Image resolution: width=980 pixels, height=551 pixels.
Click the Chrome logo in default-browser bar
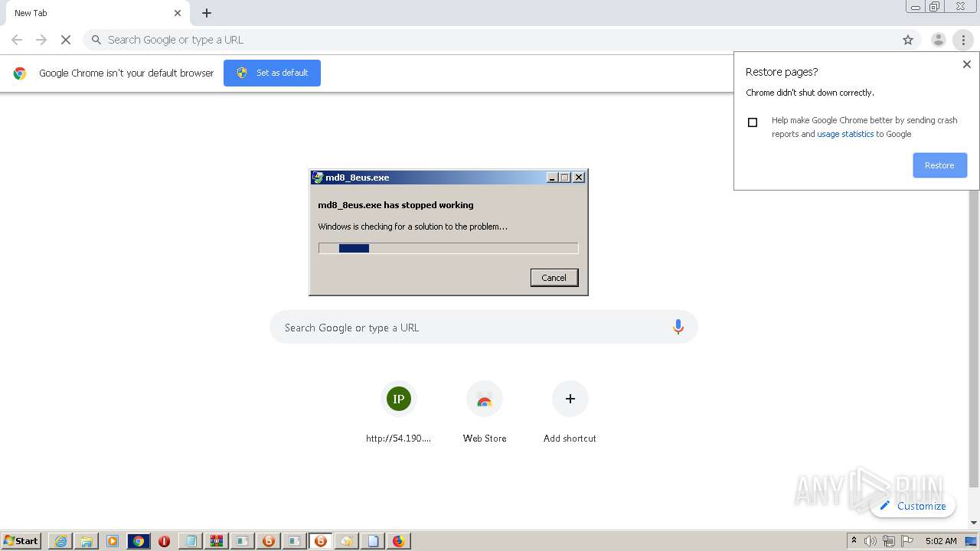point(20,73)
